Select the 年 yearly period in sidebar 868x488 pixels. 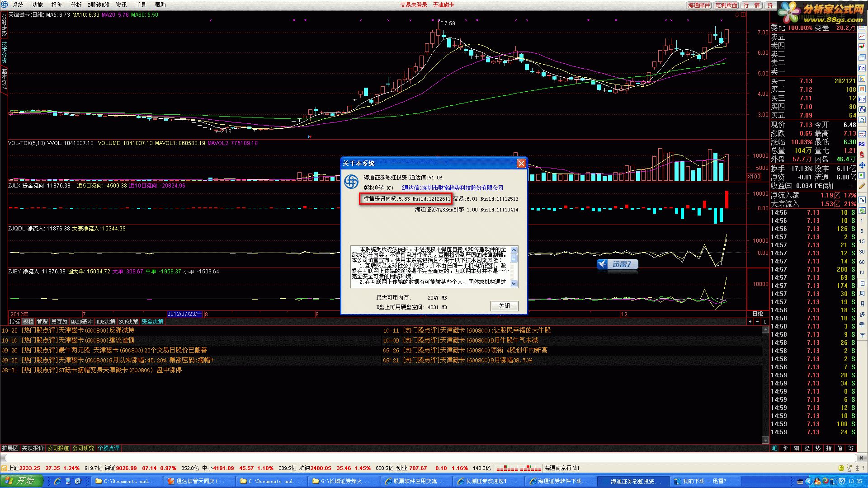(862, 335)
